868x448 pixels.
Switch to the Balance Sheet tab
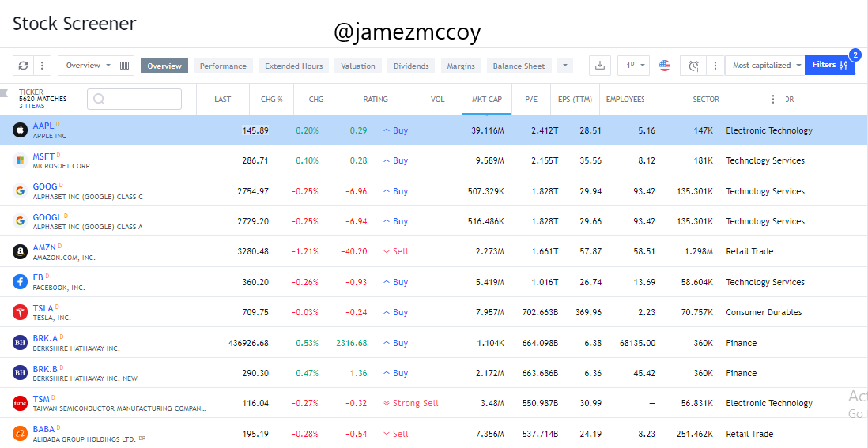[x=519, y=66]
